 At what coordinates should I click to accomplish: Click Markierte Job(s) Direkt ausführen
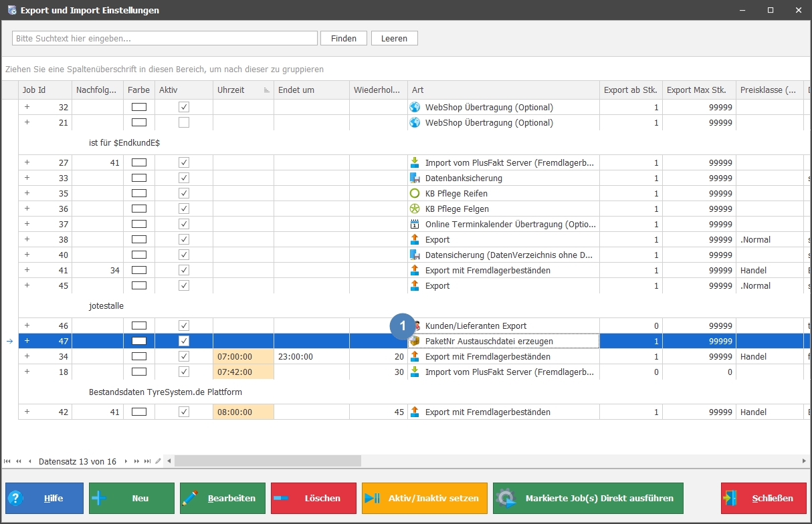[x=588, y=498]
